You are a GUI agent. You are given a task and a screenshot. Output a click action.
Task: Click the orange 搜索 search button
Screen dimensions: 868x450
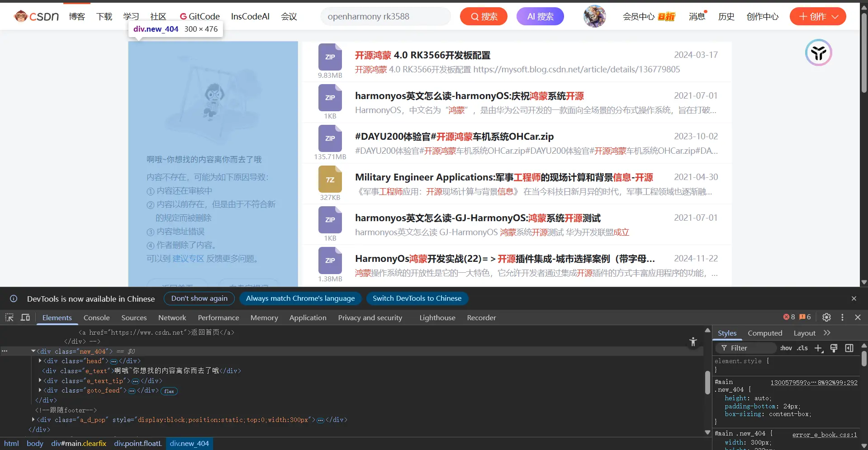(484, 16)
